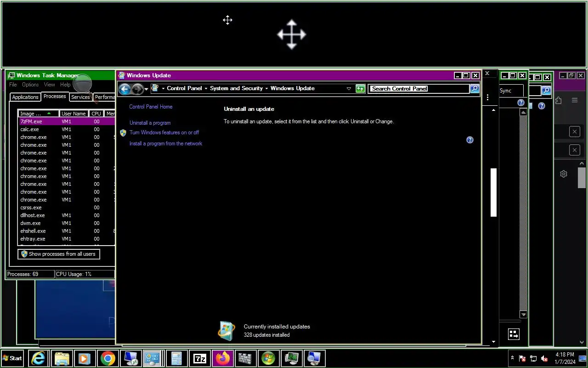Launch Windows Media Player from taskbar
The image size is (588, 368).
pyautogui.click(x=85, y=358)
